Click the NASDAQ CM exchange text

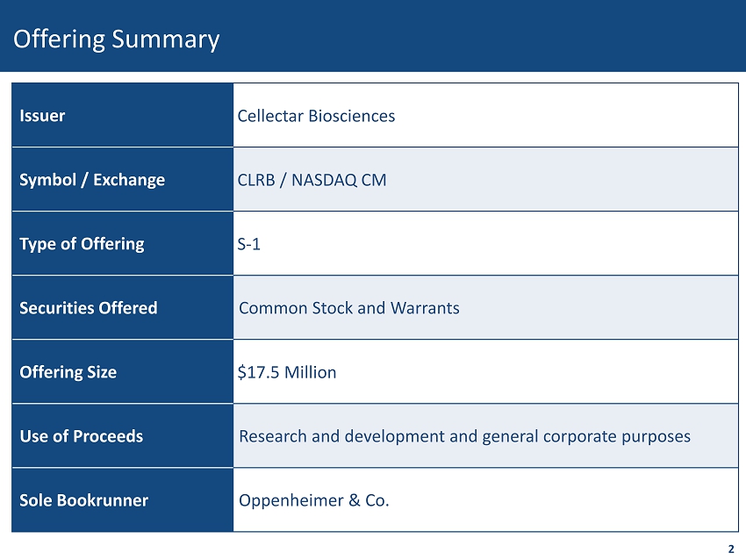coord(338,180)
